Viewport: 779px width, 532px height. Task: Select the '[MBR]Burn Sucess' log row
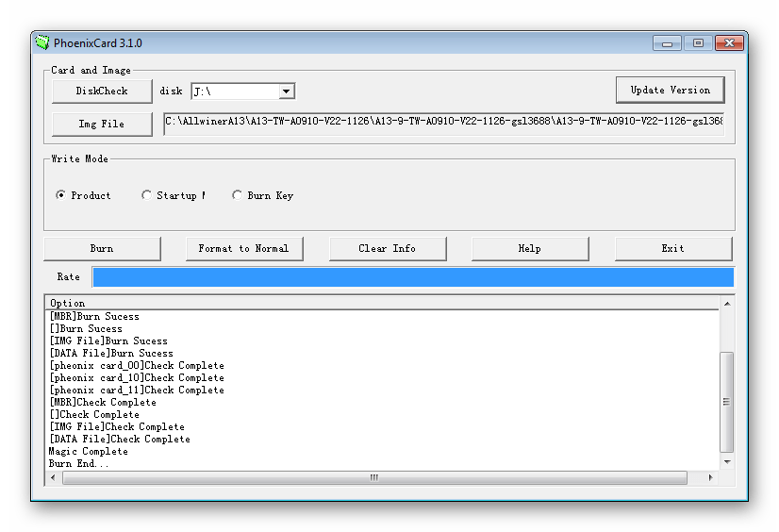[x=383, y=316]
